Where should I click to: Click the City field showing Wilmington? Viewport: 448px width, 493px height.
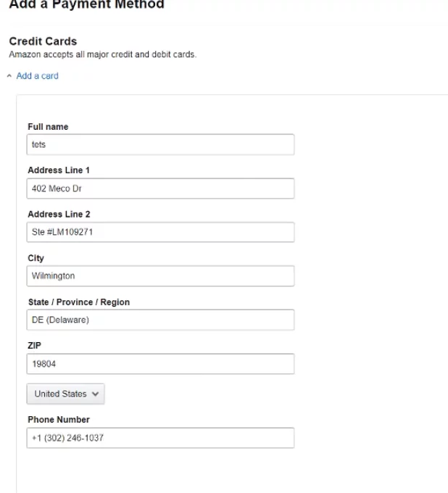160,275
